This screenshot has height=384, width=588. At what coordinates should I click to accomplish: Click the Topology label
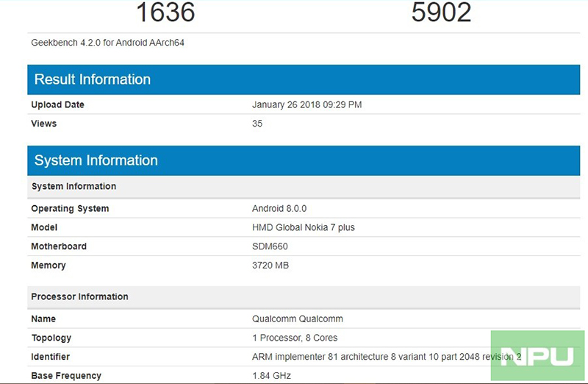pos(51,338)
